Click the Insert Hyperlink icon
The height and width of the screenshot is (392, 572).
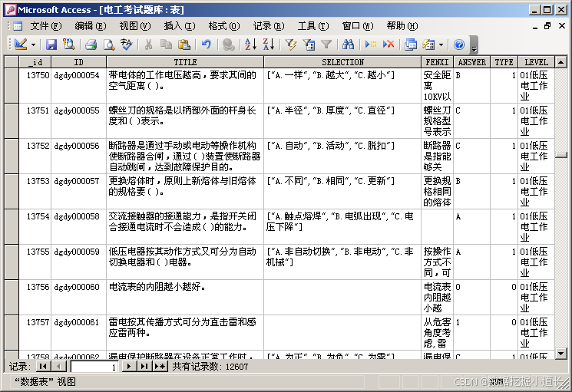[x=228, y=44]
